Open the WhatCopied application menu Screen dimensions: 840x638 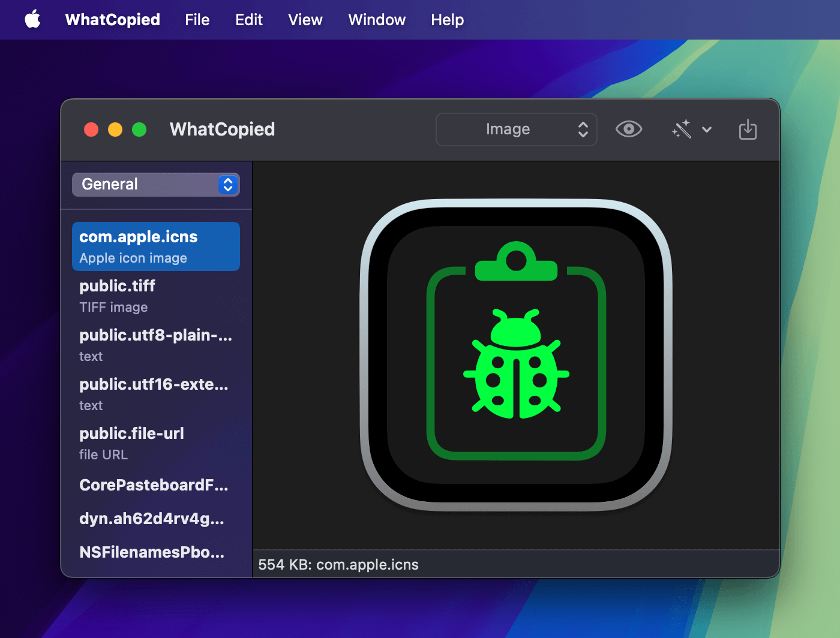(x=113, y=20)
